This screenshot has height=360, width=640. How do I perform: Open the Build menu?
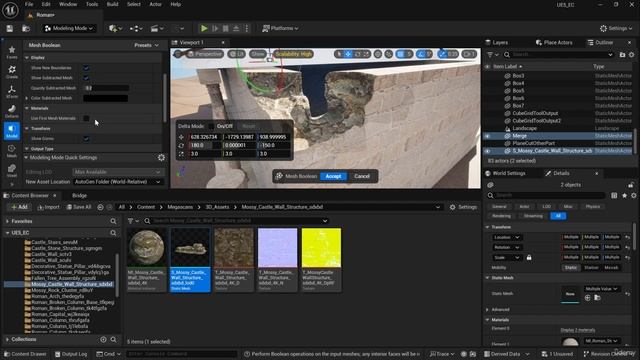[112, 4]
